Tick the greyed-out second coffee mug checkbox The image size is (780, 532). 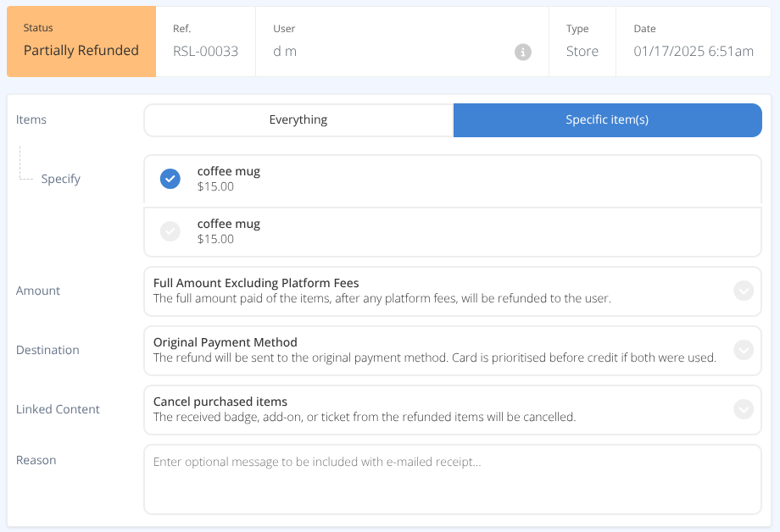170,231
